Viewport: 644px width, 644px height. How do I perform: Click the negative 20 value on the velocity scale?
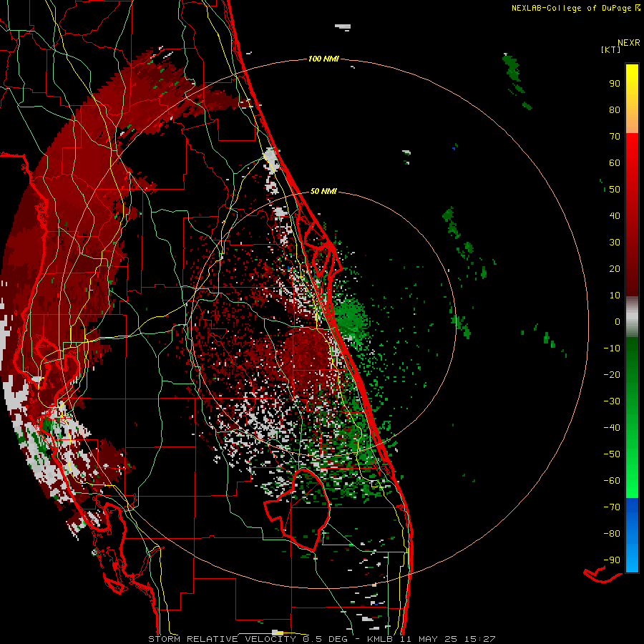(x=612, y=374)
